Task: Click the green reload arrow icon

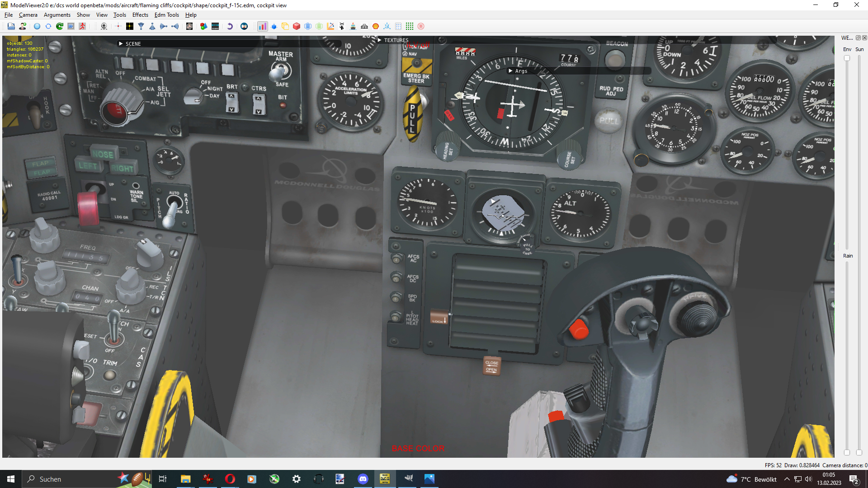Action: 60,26
